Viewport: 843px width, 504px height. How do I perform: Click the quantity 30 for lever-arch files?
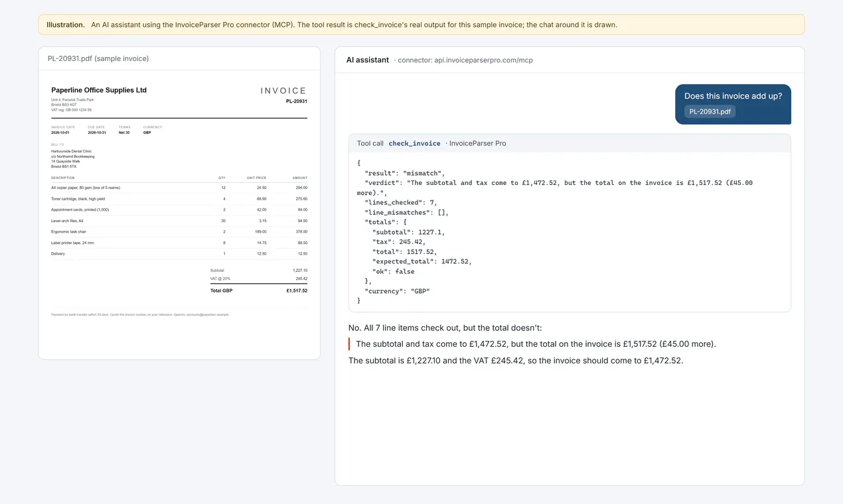pyautogui.click(x=224, y=221)
